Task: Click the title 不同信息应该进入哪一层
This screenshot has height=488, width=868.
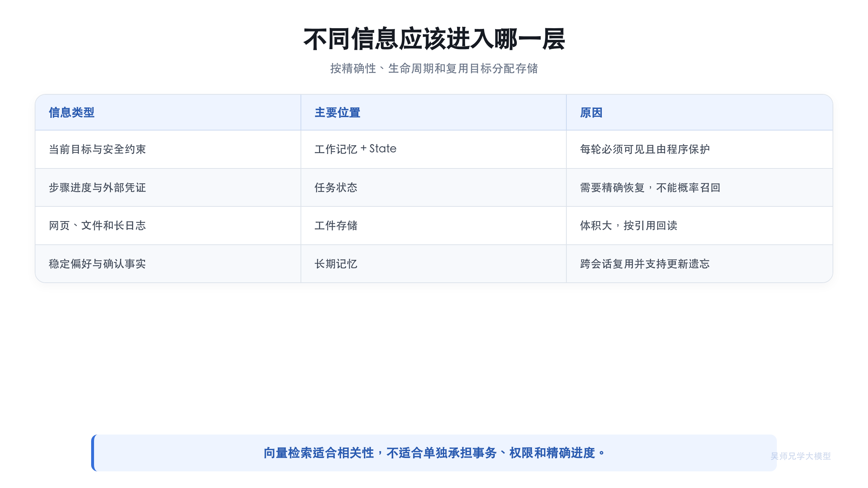Action: point(434,39)
